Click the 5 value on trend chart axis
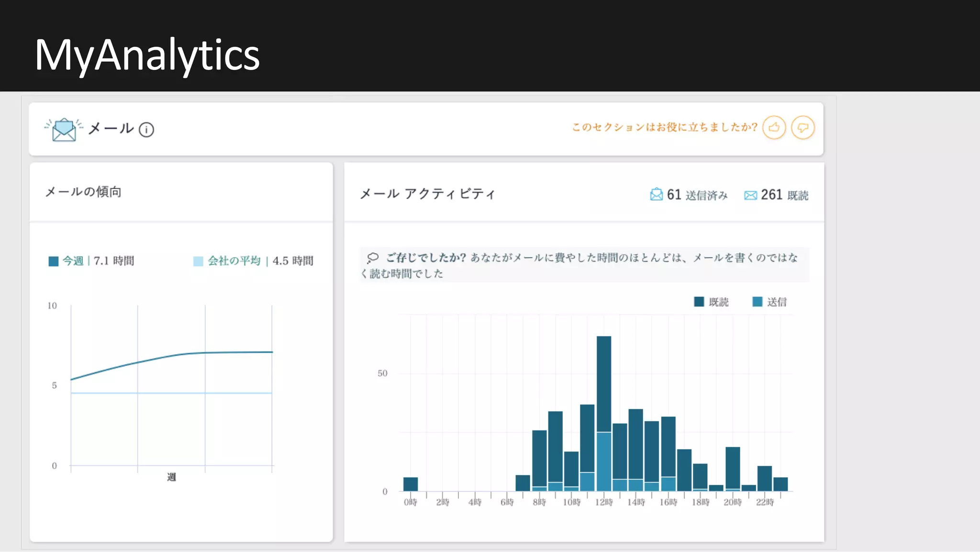Screen dimensions: 980x552 pyautogui.click(x=54, y=386)
